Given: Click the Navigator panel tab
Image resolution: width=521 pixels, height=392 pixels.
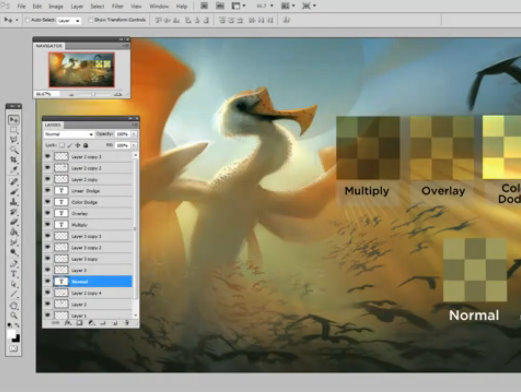Looking at the screenshot, I should click(x=49, y=46).
